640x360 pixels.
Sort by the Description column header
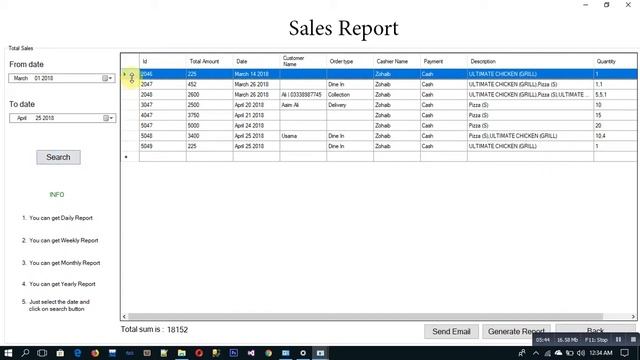(530, 61)
